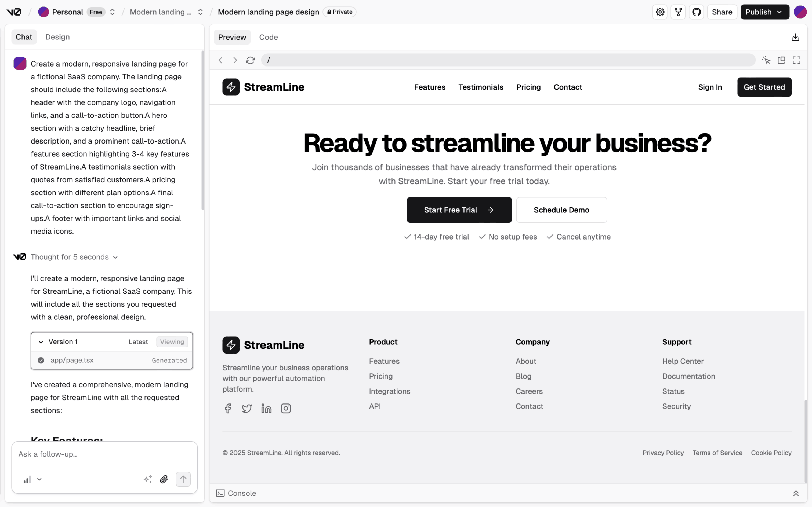Open preview in new window icon
Image resolution: width=812 pixels, height=507 pixels.
781,60
